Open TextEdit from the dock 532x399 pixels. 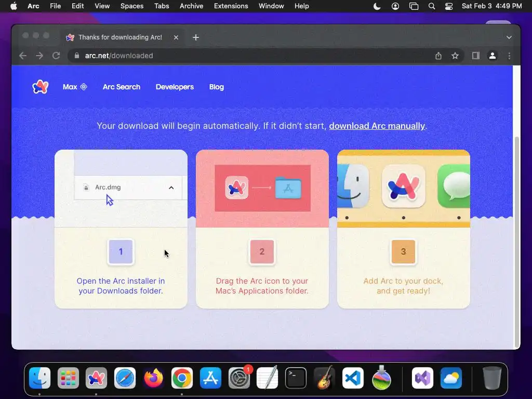[x=268, y=378]
